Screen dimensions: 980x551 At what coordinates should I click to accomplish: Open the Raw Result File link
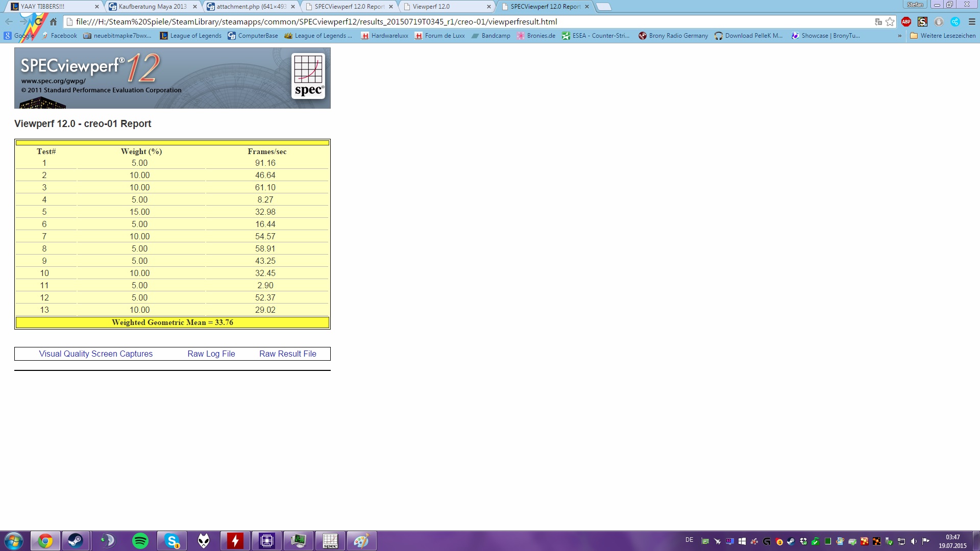[x=288, y=354]
